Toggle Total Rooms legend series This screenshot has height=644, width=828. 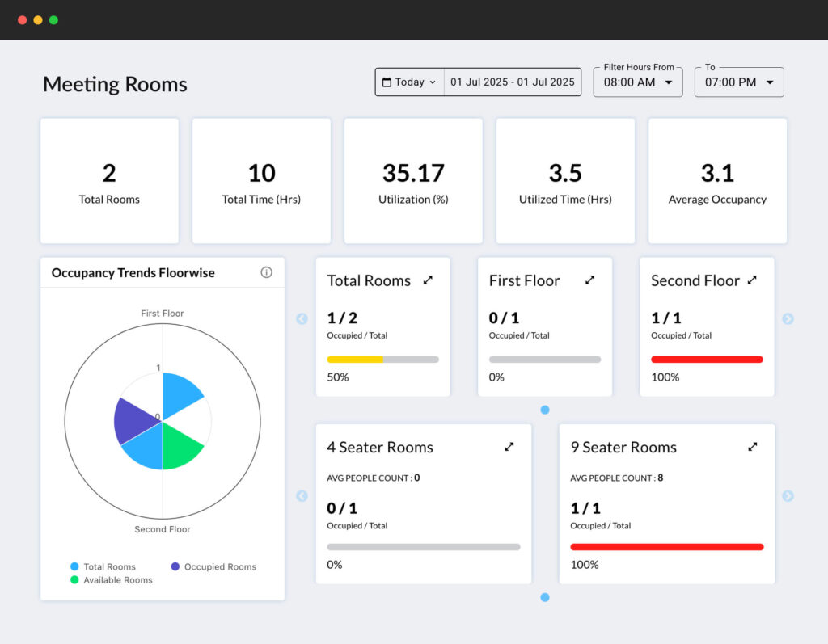pos(102,567)
